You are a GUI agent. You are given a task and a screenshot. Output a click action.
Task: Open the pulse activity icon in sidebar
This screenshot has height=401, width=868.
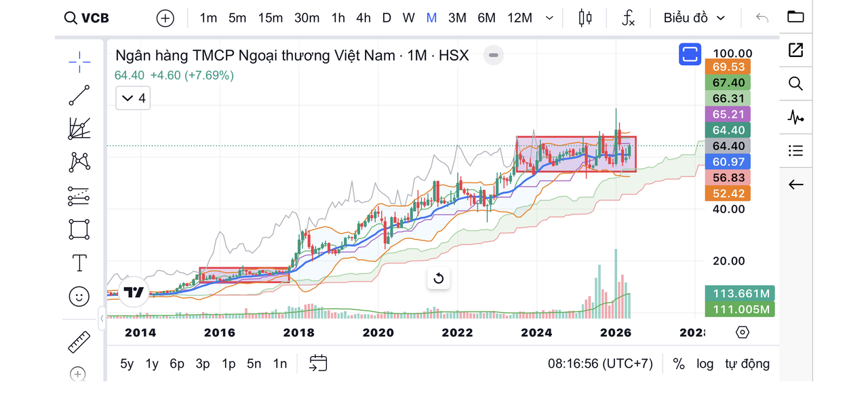pyautogui.click(x=795, y=117)
